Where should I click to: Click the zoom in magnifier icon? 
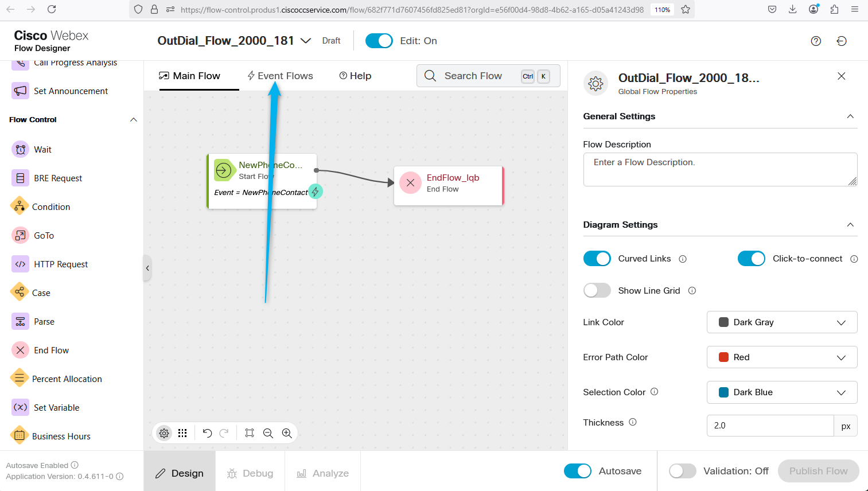pyautogui.click(x=287, y=433)
